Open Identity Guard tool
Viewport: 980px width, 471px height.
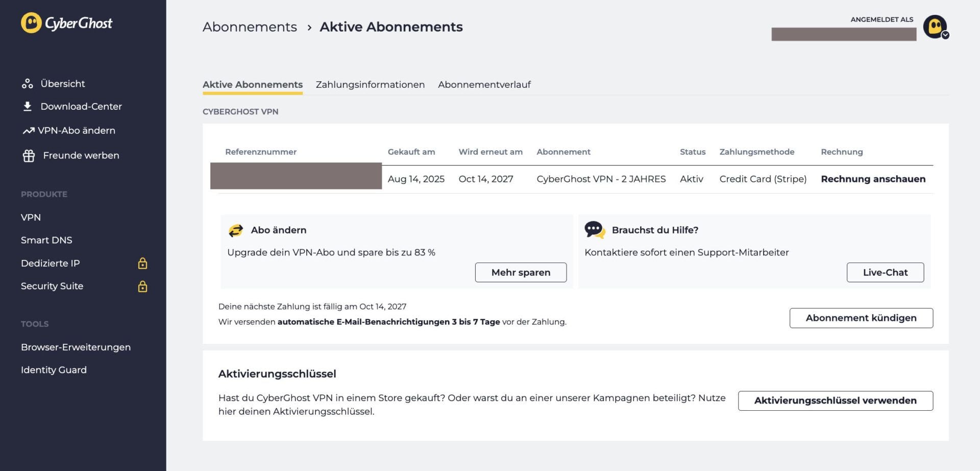tap(54, 370)
